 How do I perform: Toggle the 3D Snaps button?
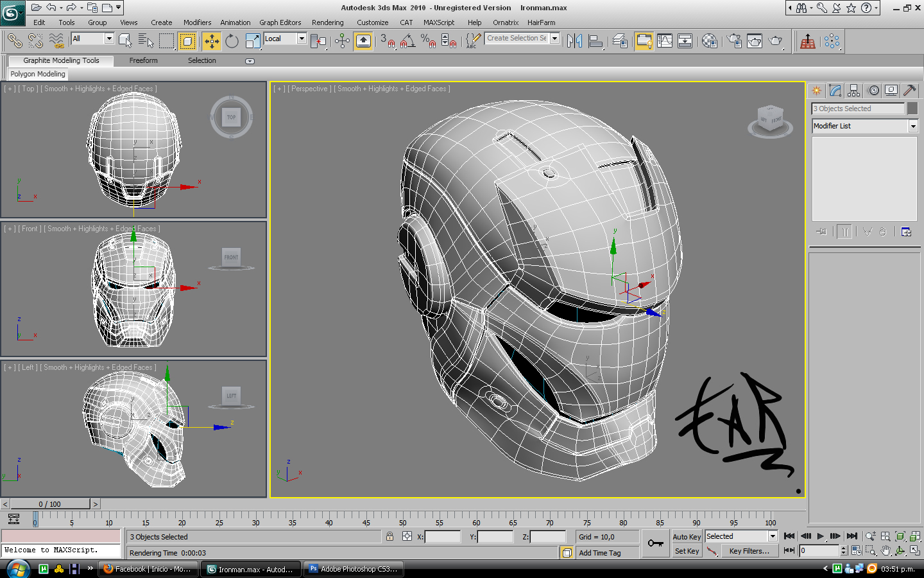point(386,41)
